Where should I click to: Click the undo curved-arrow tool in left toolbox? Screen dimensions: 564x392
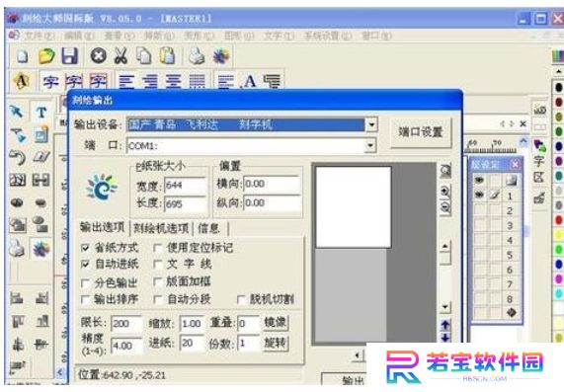(x=17, y=157)
